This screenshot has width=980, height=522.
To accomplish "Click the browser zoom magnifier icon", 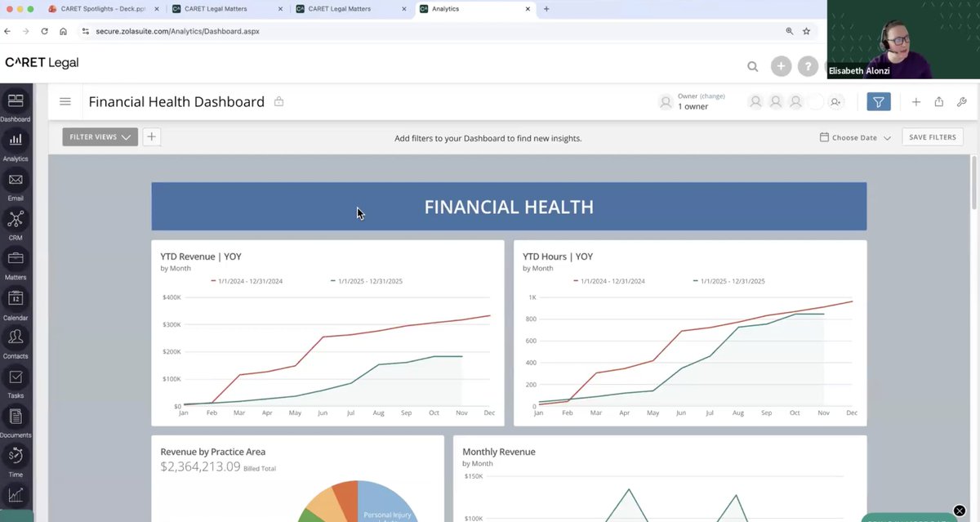I will [789, 31].
